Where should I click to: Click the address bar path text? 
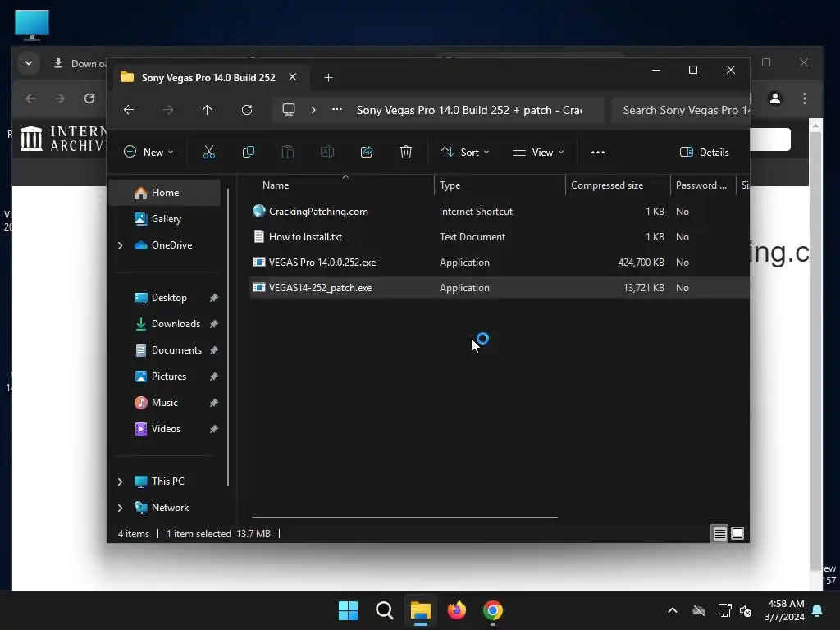(469, 110)
